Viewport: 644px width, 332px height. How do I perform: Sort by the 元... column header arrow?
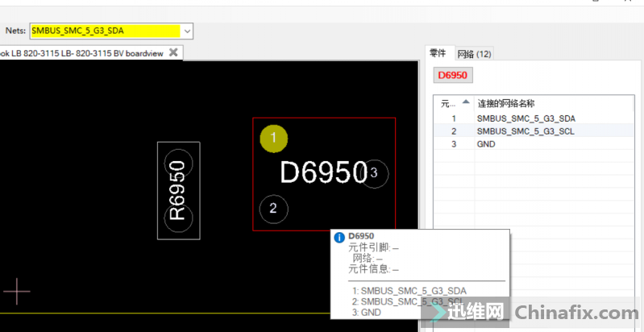pos(466,102)
